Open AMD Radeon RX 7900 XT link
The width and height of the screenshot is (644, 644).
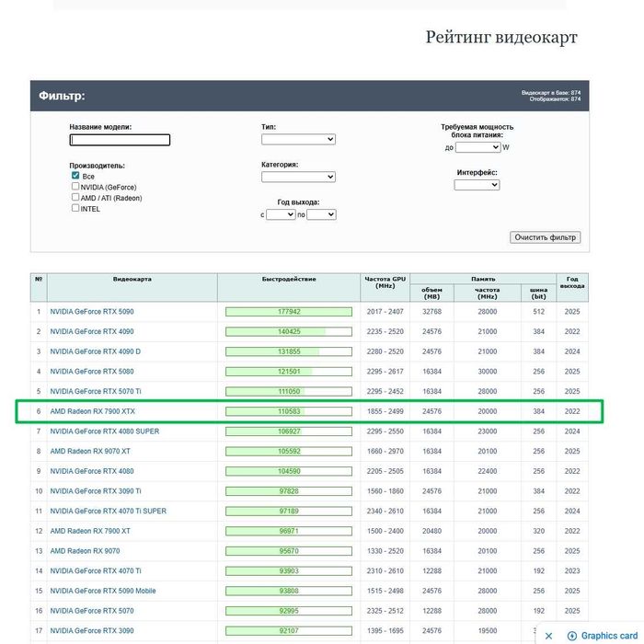point(90,531)
